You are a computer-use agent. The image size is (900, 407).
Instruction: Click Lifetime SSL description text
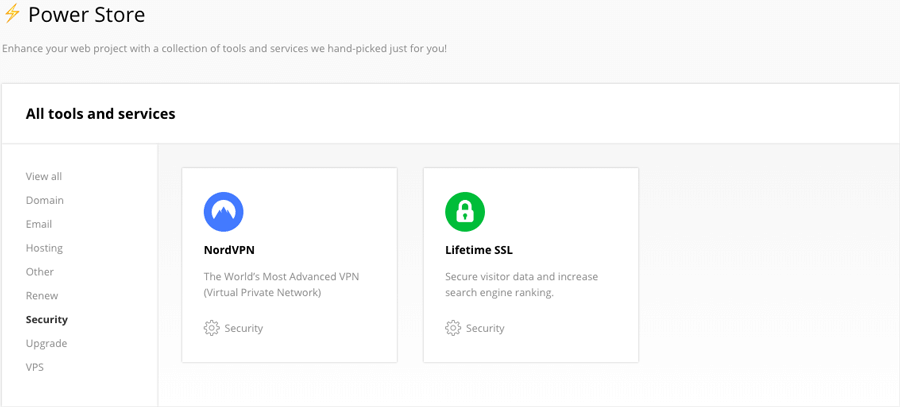[522, 285]
